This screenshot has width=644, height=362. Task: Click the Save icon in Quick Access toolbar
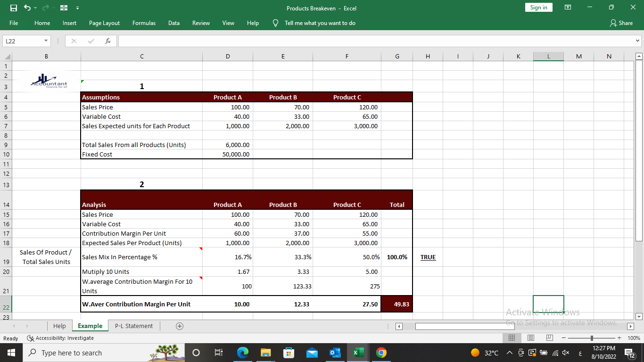[x=14, y=8]
